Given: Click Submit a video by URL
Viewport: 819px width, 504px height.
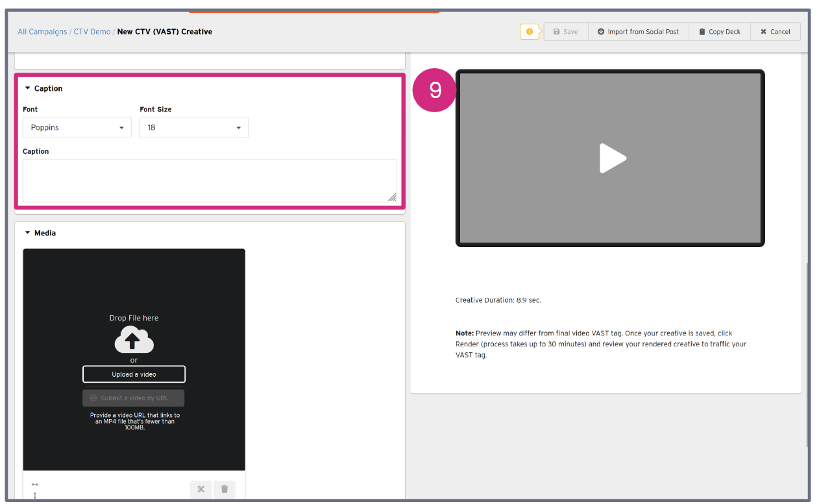Looking at the screenshot, I should 134,398.
